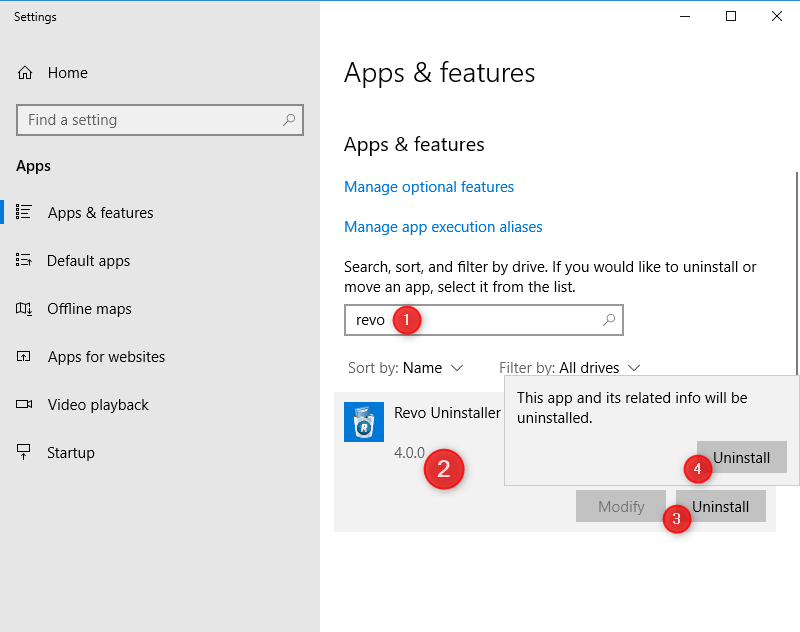This screenshot has width=800, height=632.
Task: Go to Default apps section
Action: [88, 261]
